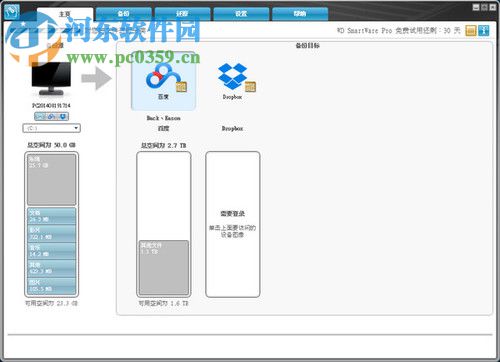
Task: Click the WD SmartWare Pro trial notice
Action: click(398, 31)
